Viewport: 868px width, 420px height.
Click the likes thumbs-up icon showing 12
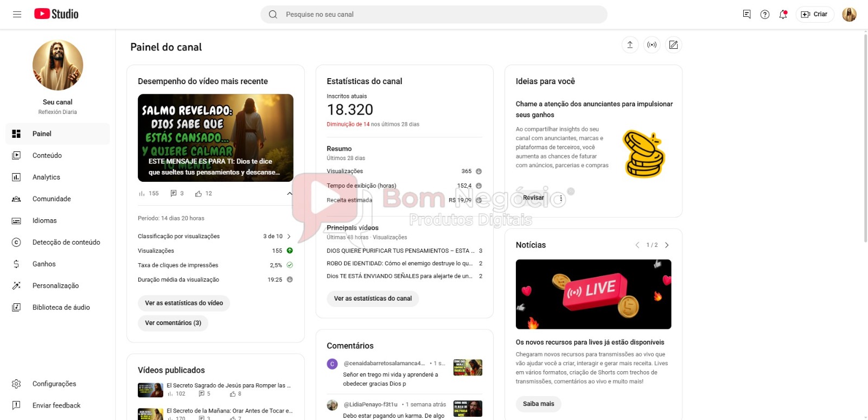(x=199, y=194)
